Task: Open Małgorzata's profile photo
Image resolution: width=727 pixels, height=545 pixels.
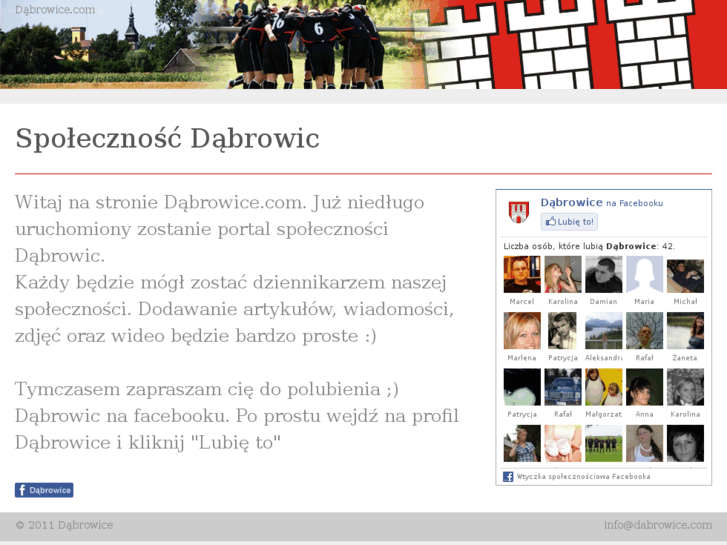Action: tap(604, 387)
